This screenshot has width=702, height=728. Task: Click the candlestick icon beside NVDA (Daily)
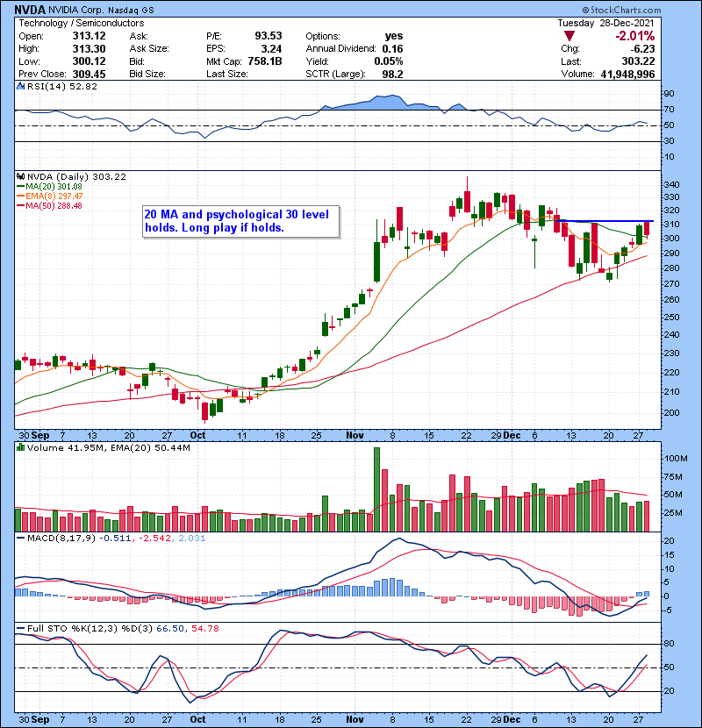[x=20, y=176]
